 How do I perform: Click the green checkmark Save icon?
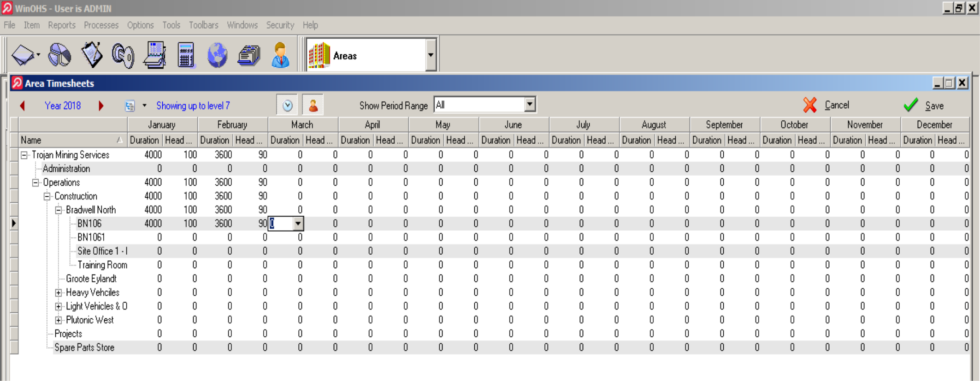tap(910, 105)
